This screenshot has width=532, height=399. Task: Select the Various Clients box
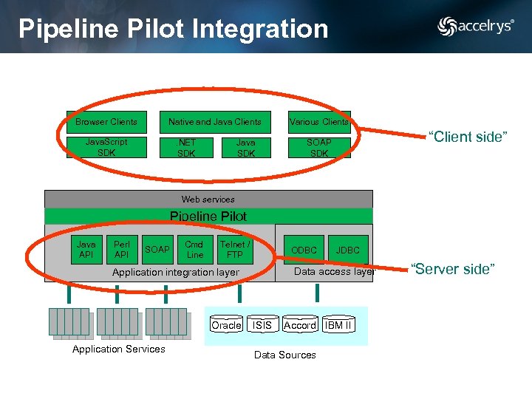pyautogui.click(x=319, y=122)
